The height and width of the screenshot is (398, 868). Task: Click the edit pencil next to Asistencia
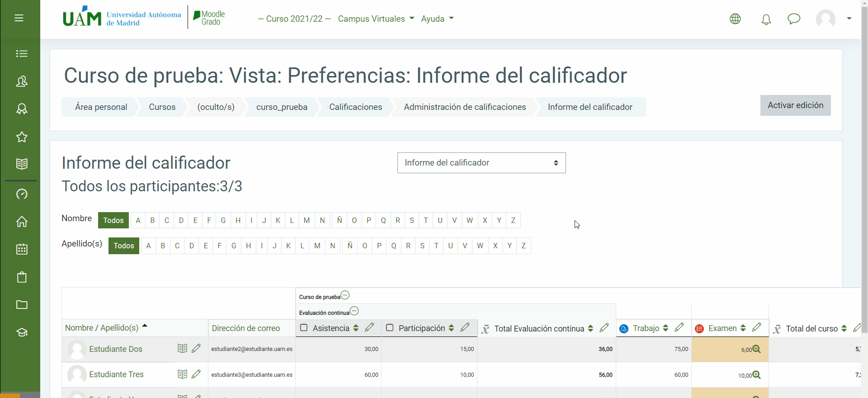pyautogui.click(x=369, y=327)
